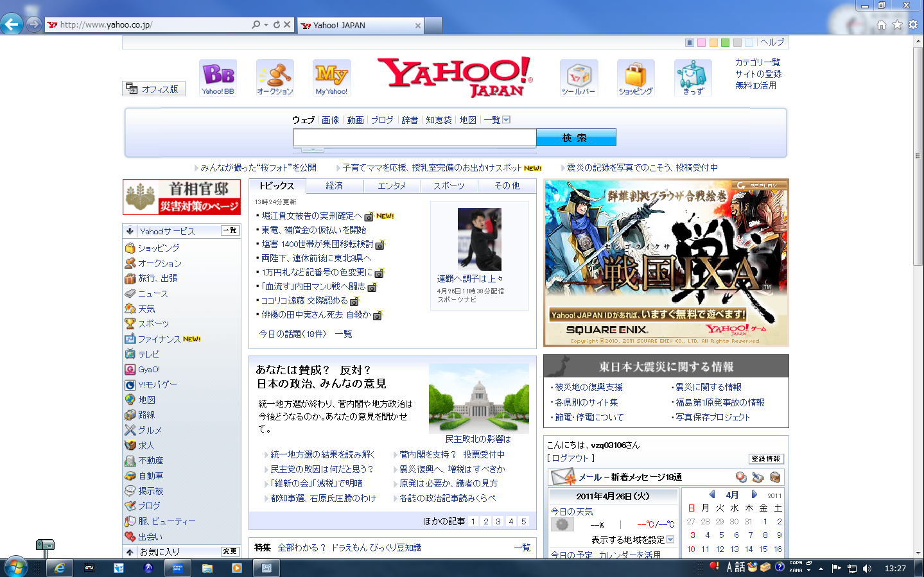Click the figure skater news thumbnail
Screen dimensions: 924x577
point(479,239)
